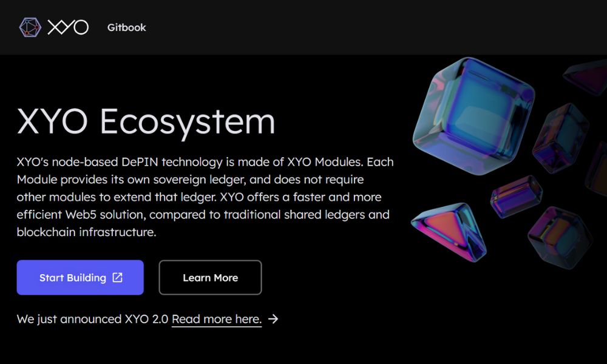Click the 'XYO Ecosystem' heading
Screen dimensions: 607x364
[146, 121]
